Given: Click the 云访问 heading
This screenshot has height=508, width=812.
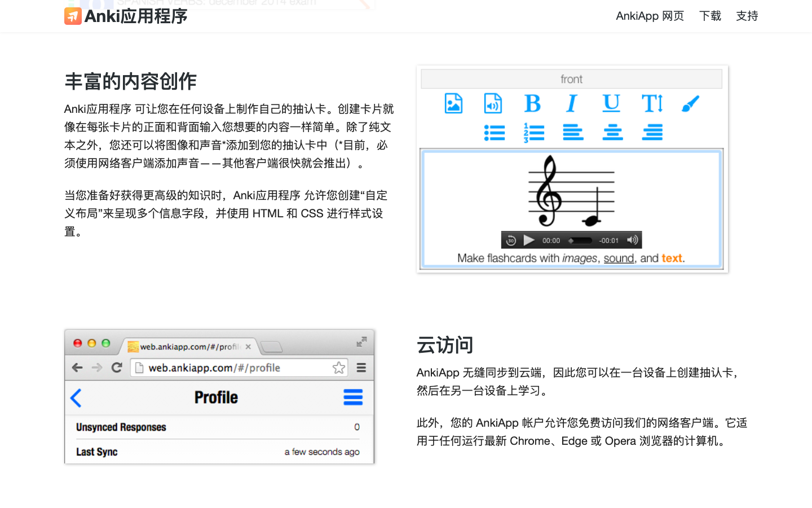Looking at the screenshot, I should (445, 345).
